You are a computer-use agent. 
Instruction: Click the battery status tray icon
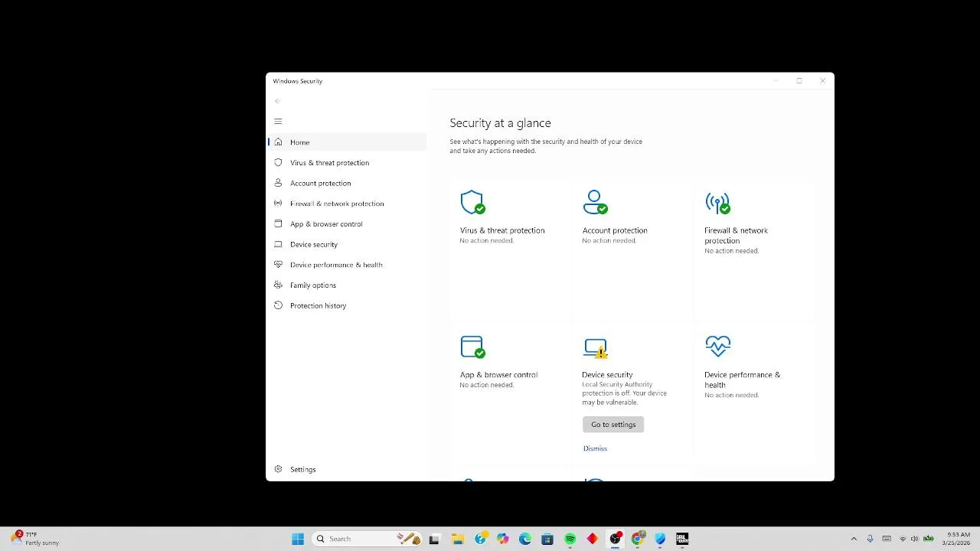click(928, 539)
